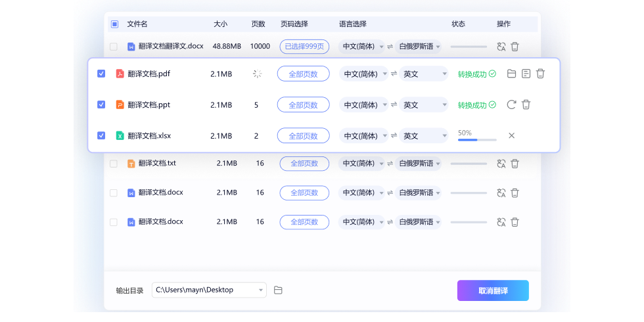Click the 50% progress bar for xlsx
Screen dimensions: 644x322
pos(477,140)
